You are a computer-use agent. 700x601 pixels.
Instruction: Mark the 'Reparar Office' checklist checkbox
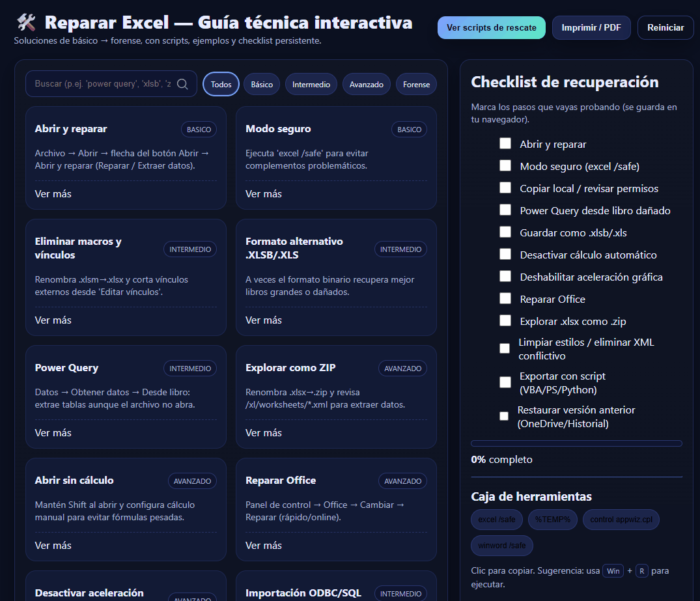(x=505, y=298)
